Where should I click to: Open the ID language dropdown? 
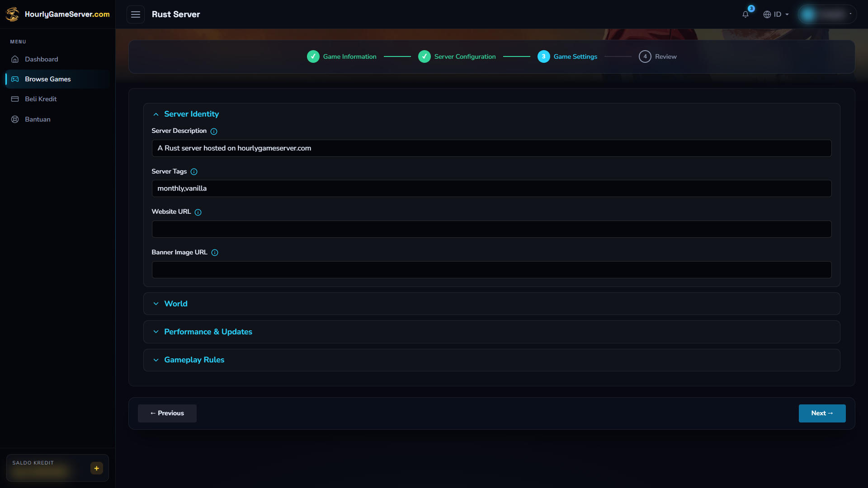point(776,14)
